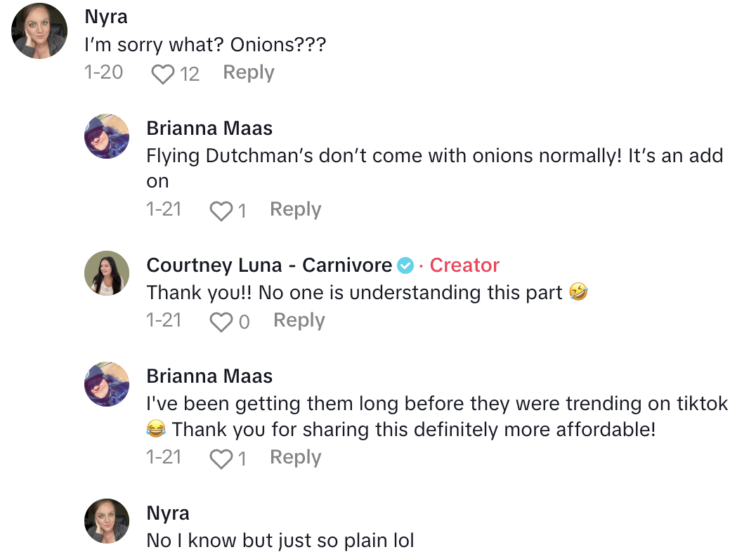Reply to Courtney Luna's creator comment
756x559 pixels.
click(299, 320)
